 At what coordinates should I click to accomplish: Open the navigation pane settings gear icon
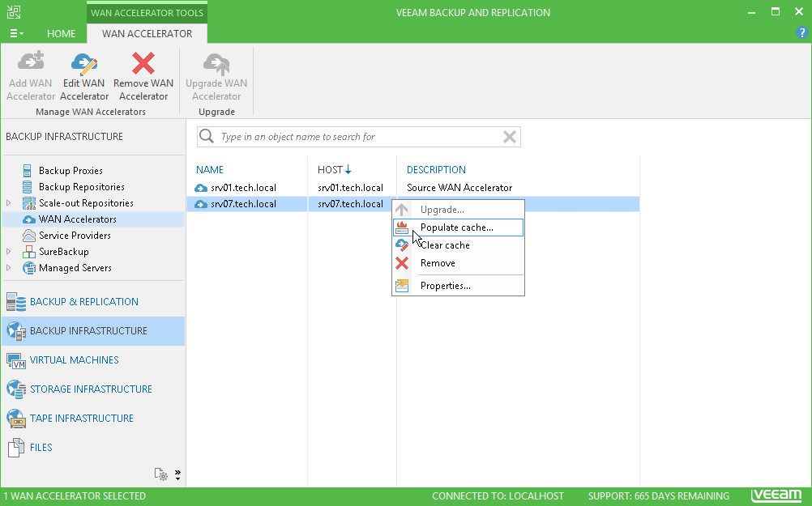160,474
